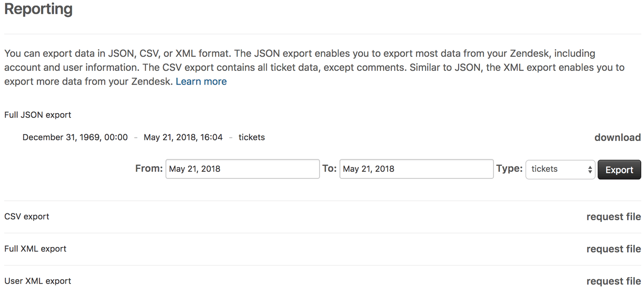Viewport: 644px width, 293px height.
Task: Click the Full XML export section label
Action: [35, 249]
